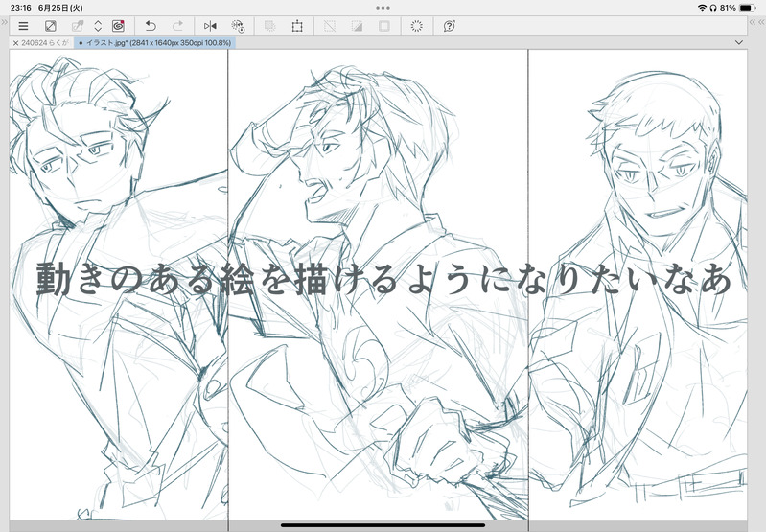Image resolution: width=766 pixels, height=532 pixels.
Task: Tap the date 6月25日(火)
Action: 60,8
